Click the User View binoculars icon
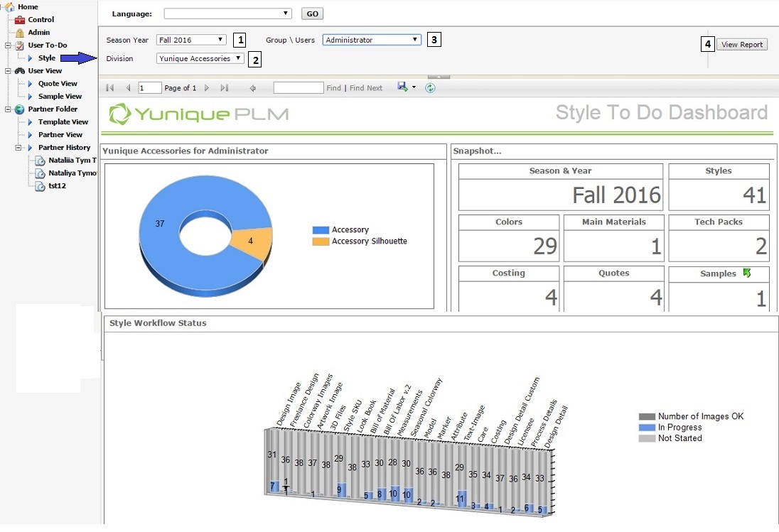The height and width of the screenshot is (532, 779). point(19,71)
